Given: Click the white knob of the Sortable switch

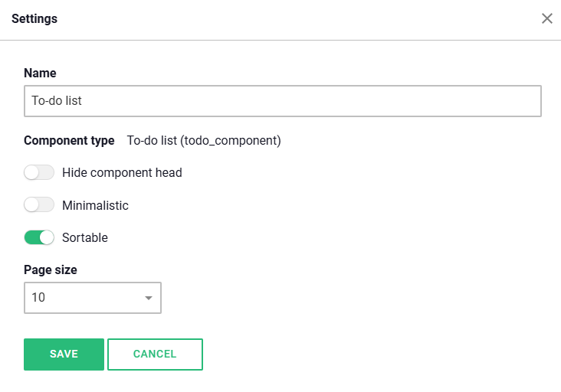Looking at the screenshot, I should pos(47,237).
